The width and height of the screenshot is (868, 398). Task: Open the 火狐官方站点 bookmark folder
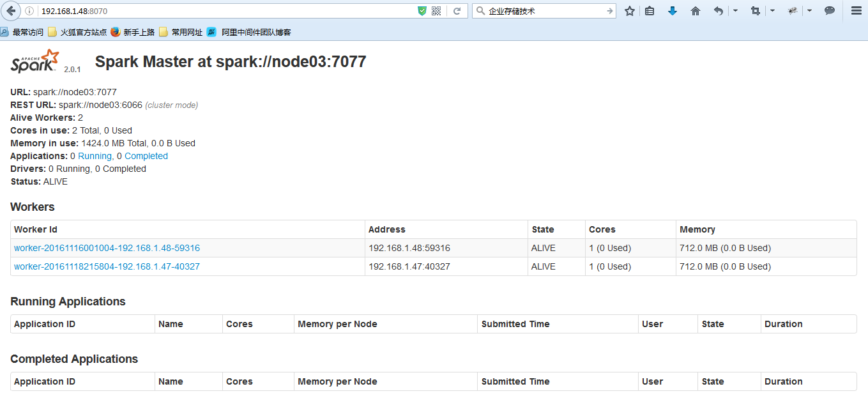pyautogui.click(x=77, y=32)
